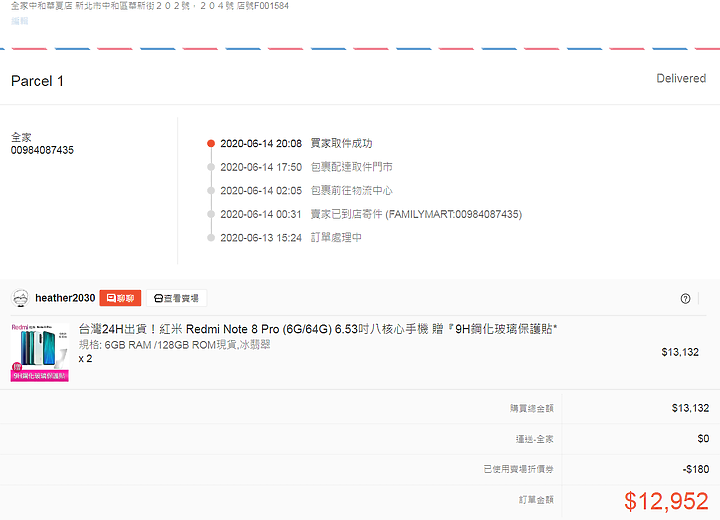Click the quantity x 2 text
720x520 pixels.
[85, 359]
